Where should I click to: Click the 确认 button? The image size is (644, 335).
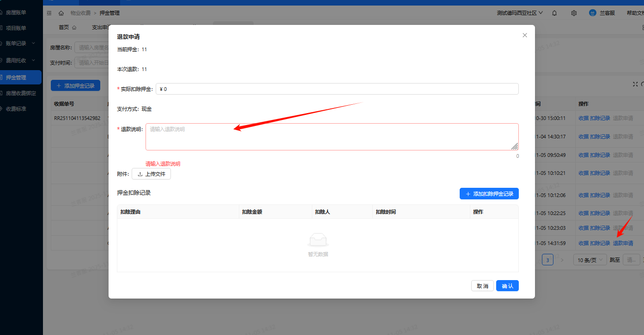(507, 286)
